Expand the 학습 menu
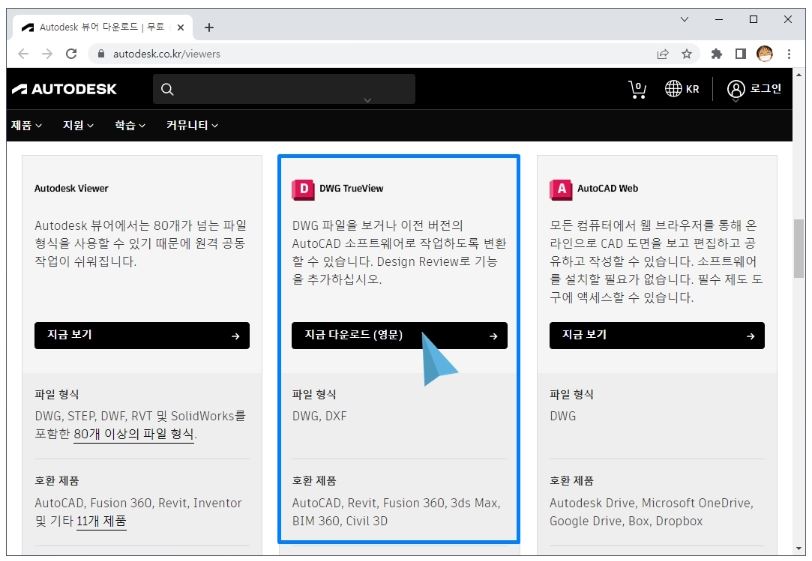This screenshot has width=812, height=561. coord(130,125)
